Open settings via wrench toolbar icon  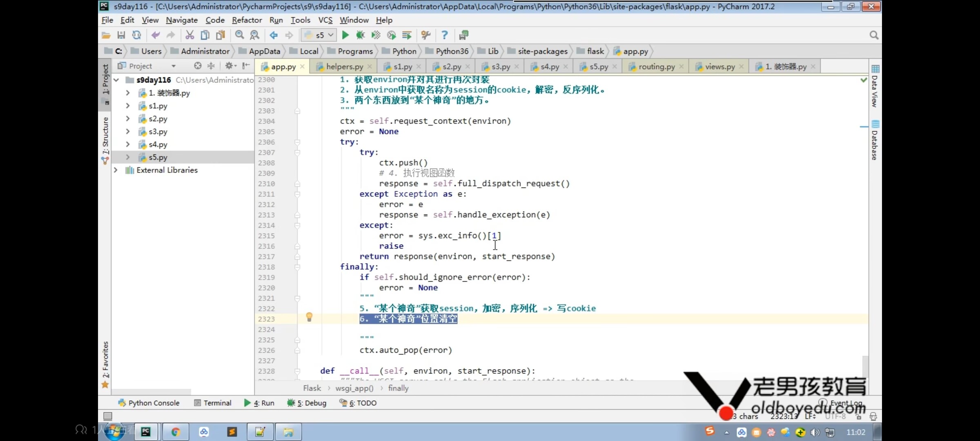point(426,35)
